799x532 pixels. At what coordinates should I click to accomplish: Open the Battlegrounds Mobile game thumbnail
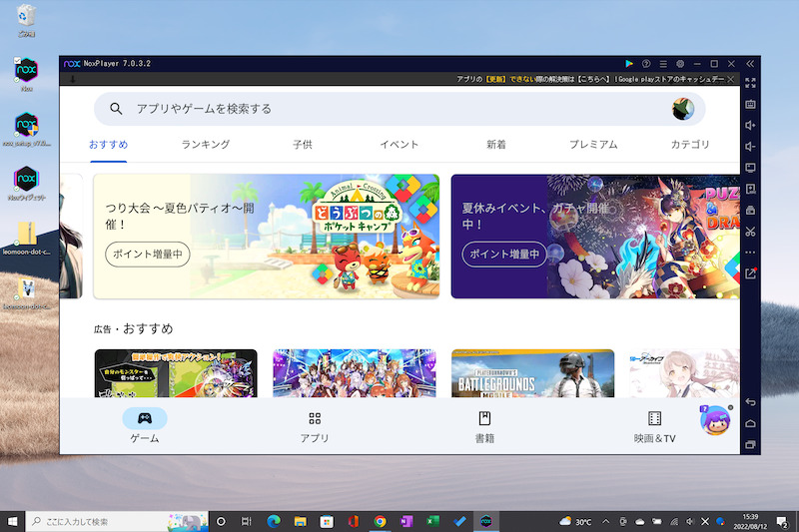pyautogui.click(x=532, y=374)
